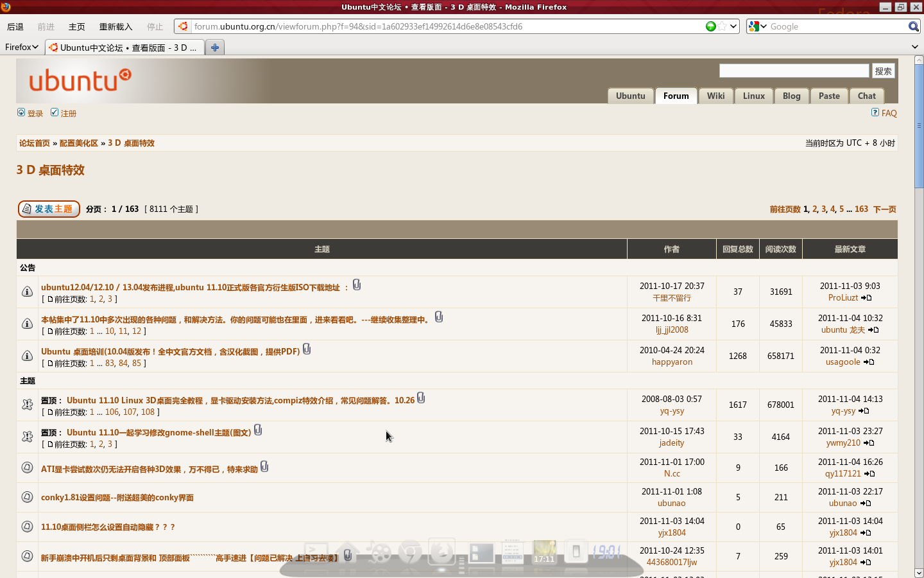Open page 108 of the Ubuntu 11.10 Linux 3D topic
924x578 pixels.
[148, 412]
